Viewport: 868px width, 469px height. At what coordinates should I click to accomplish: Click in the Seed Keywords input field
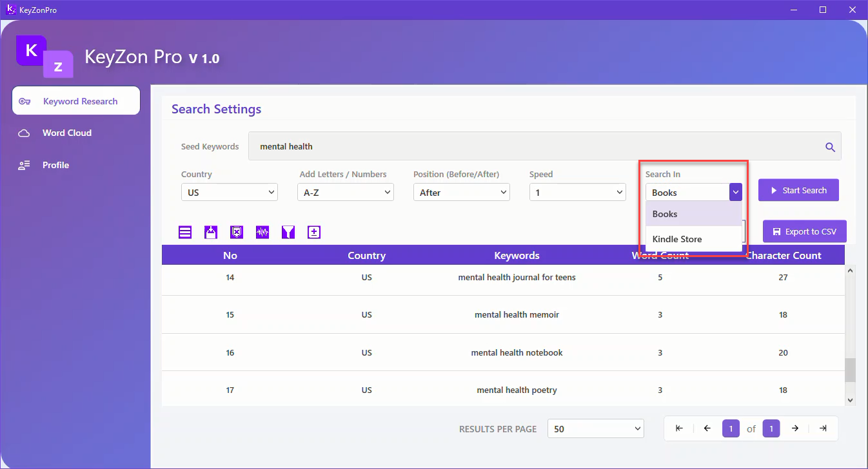tap(535, 147)
